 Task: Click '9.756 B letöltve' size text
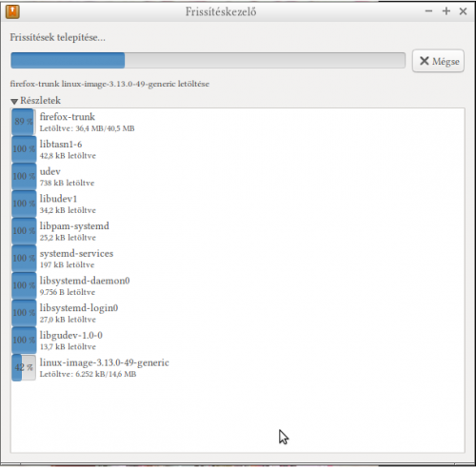pos(68,292)
